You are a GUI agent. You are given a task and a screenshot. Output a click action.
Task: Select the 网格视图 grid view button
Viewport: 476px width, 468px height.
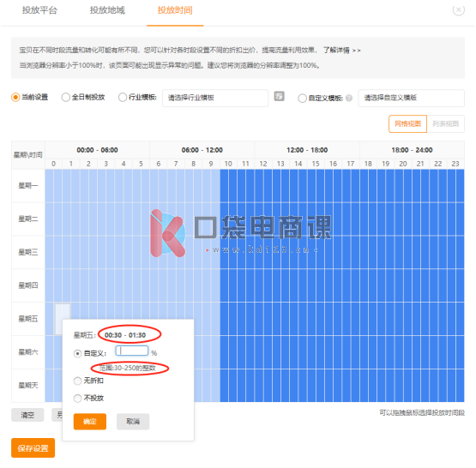(x=407, y=123)
